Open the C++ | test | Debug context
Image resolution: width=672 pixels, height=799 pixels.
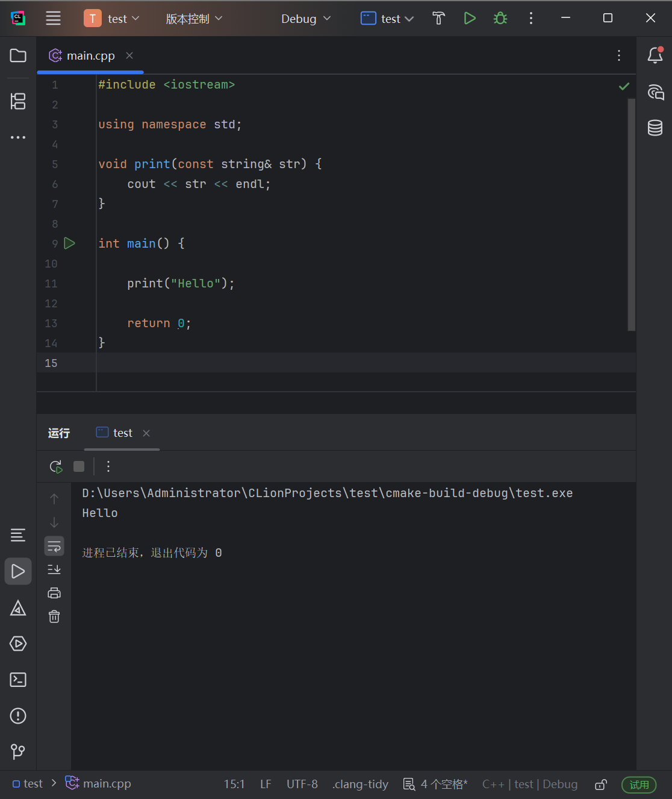click(x=530, y=784)
